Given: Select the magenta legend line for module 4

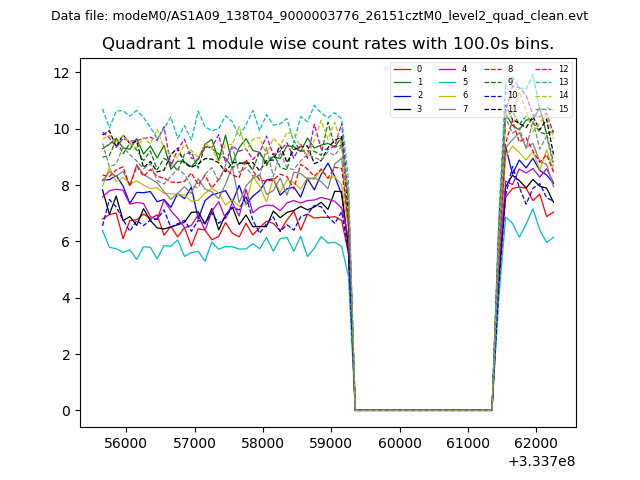Looking at the screenshot, I should (447, 69).
